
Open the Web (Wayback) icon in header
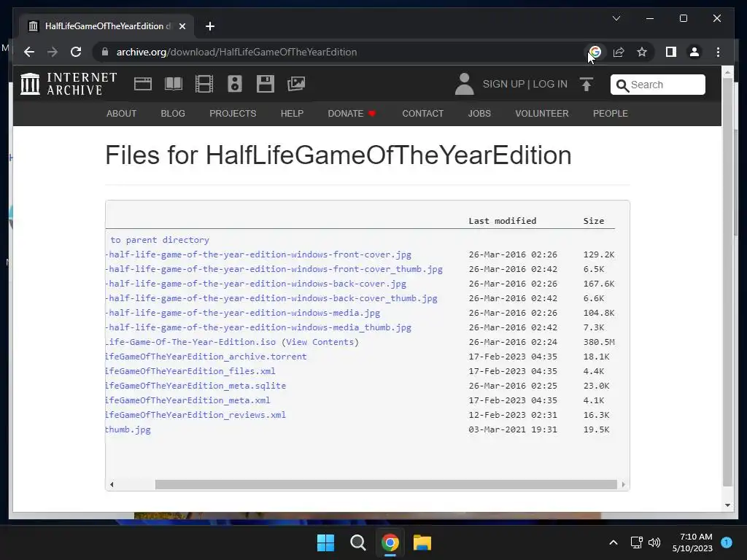pyautogui.click(x=143, y=84)
